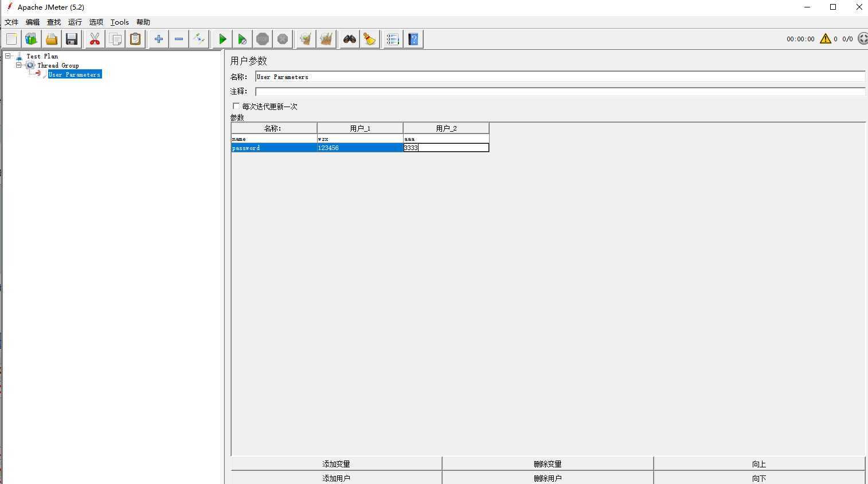Collapse the Test Plan tree node
Viewport: 868px width, 484px height.
point(8,56)
